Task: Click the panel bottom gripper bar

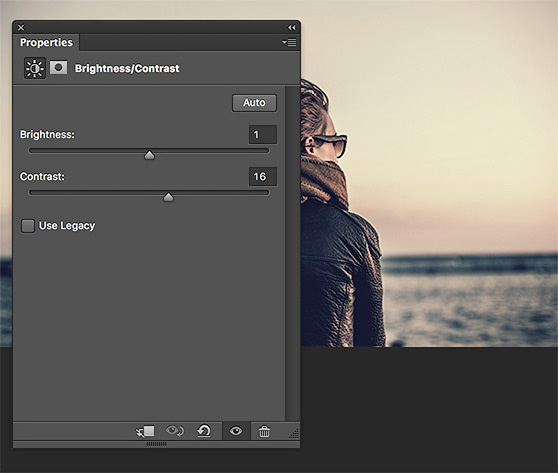Action: [x=157, y=444]
